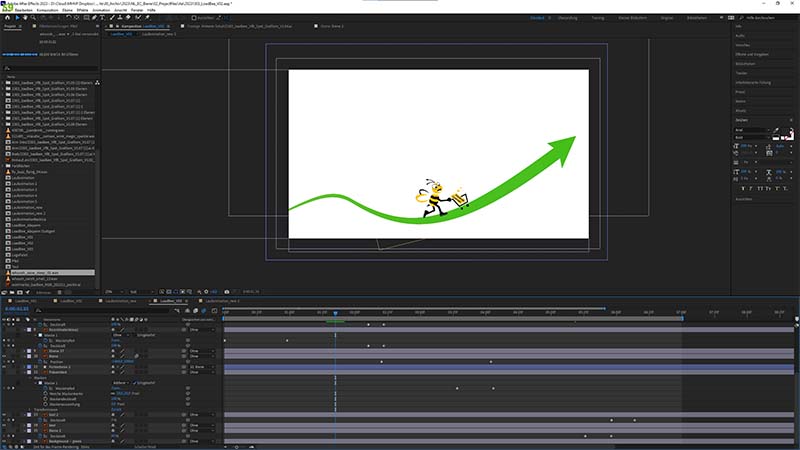Select the Selection arrow tool

tap(17, 17)
